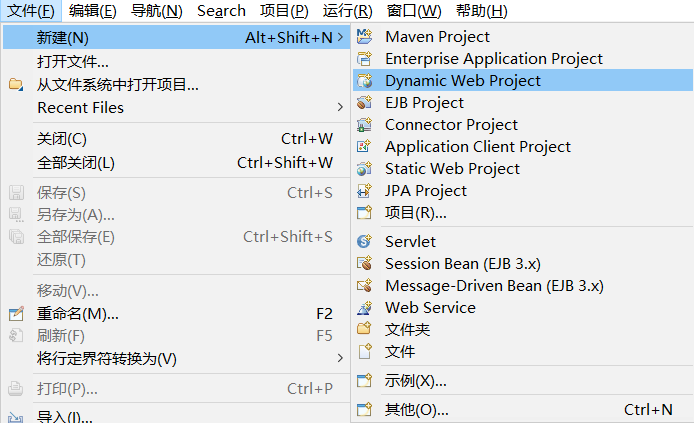Click the JPA Project icon

364,191
